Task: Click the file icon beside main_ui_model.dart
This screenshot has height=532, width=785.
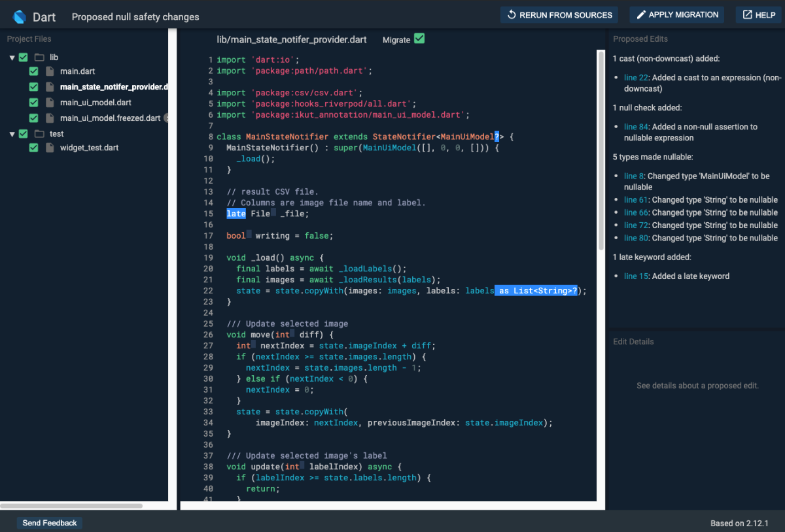Action: point(50,103)
